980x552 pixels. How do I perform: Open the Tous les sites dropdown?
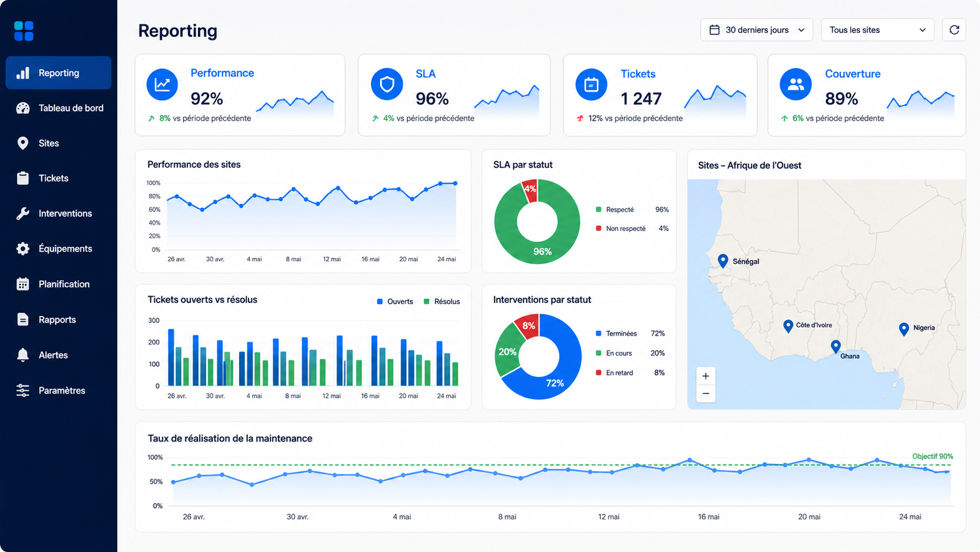pyautogui.click(x=877, y=30)
